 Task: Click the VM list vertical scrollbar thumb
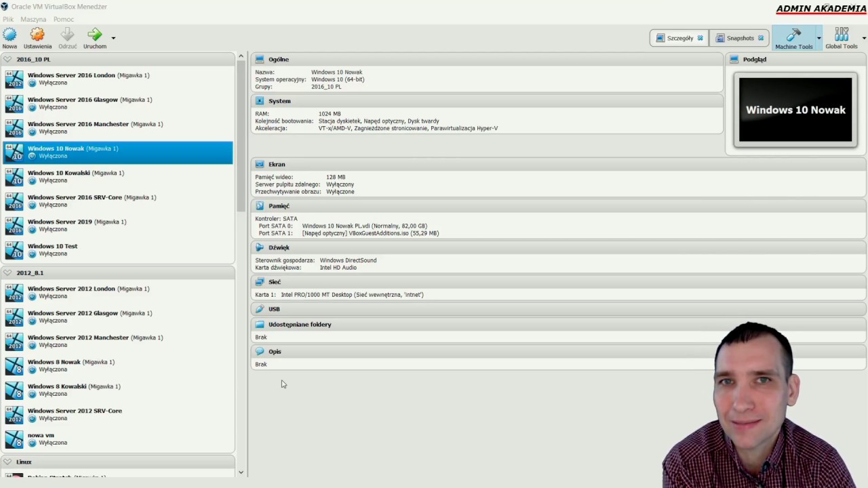coord(241,136)
